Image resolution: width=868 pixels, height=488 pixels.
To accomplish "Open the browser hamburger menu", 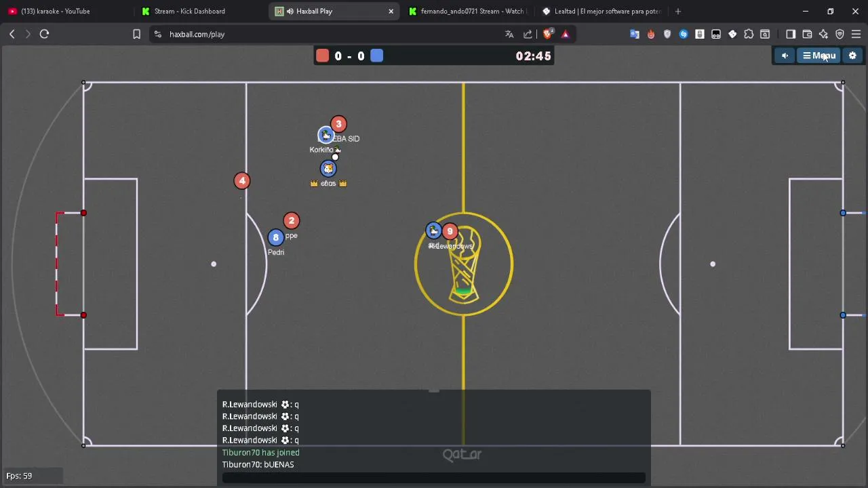I will [856, 34].
